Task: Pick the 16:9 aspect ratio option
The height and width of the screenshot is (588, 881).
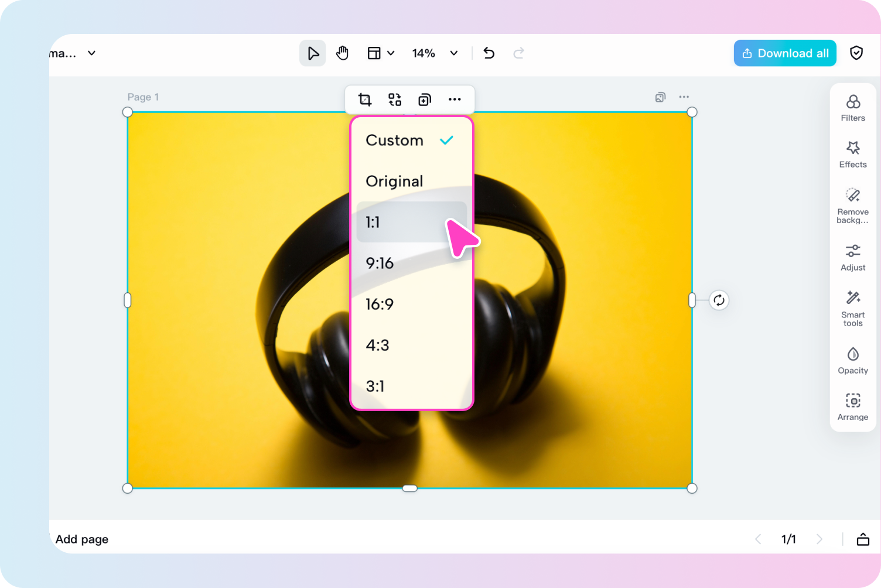Action: point(380,304)
